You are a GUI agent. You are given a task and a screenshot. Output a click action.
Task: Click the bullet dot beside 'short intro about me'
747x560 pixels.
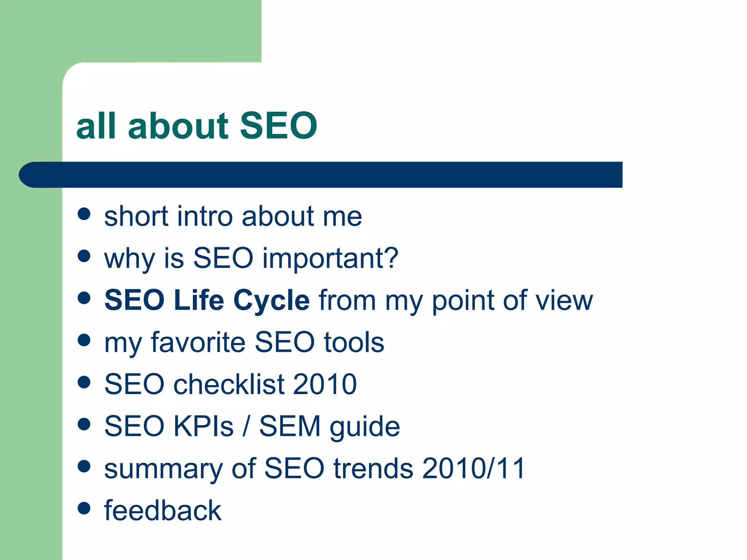pos(84,214)
